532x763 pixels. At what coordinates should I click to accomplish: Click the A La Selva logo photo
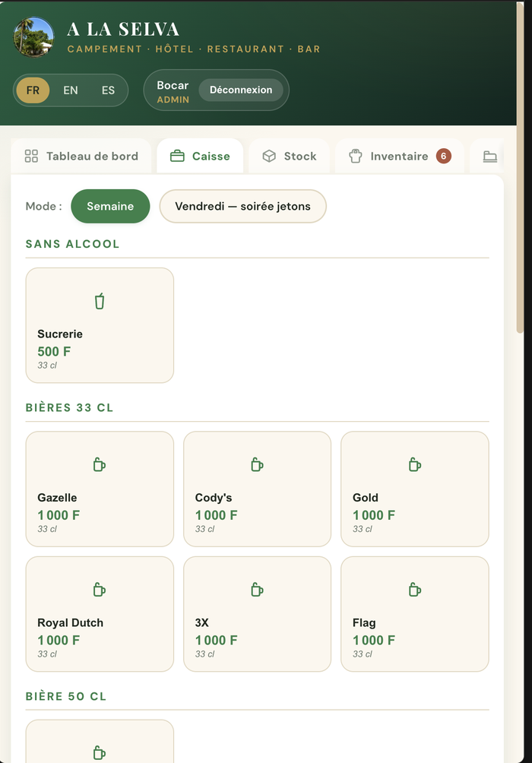[x=33, y=37]
